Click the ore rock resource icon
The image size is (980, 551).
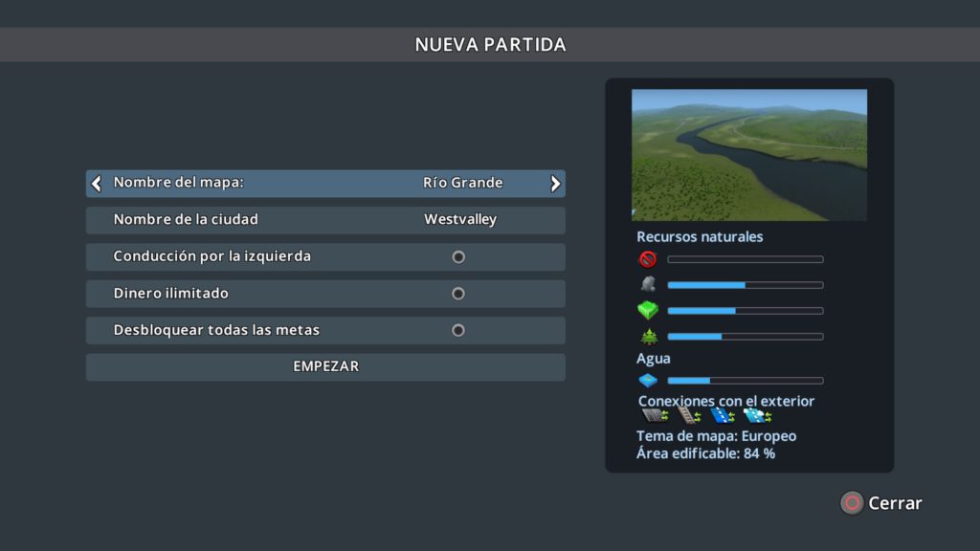(648, 284)
